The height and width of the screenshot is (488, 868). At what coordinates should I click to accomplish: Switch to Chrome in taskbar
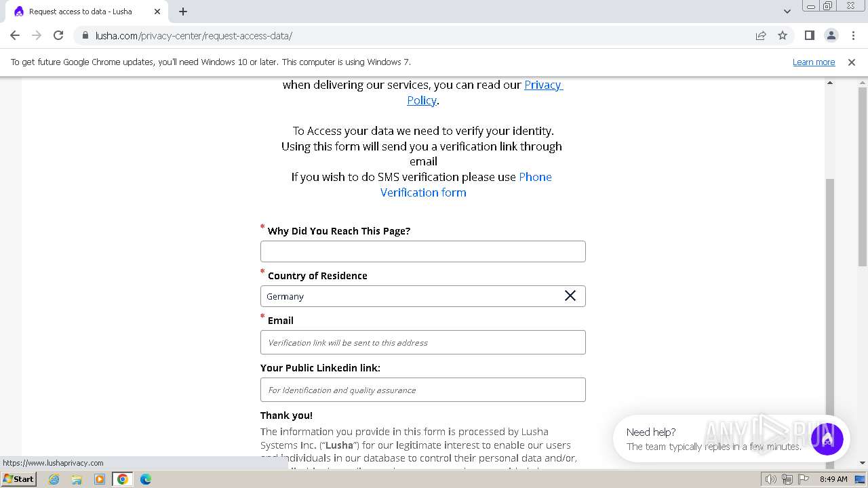pyautogui.click(x=123, y=479)
